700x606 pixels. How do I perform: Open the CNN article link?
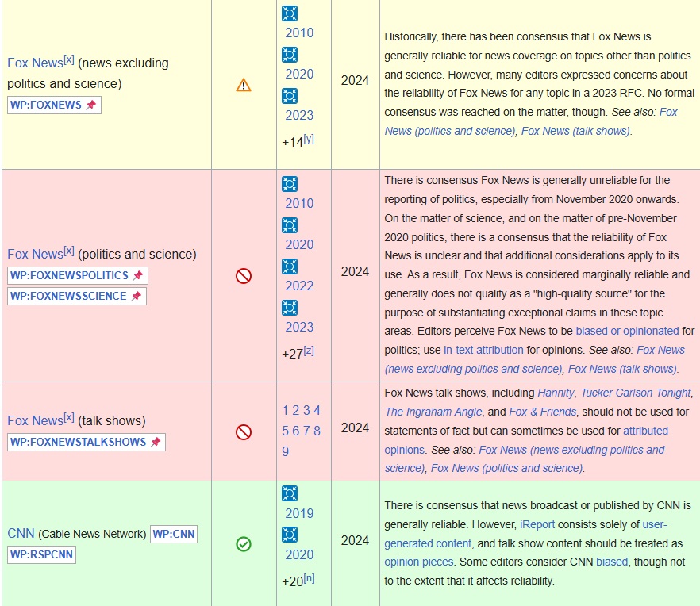tap(21, 533)
